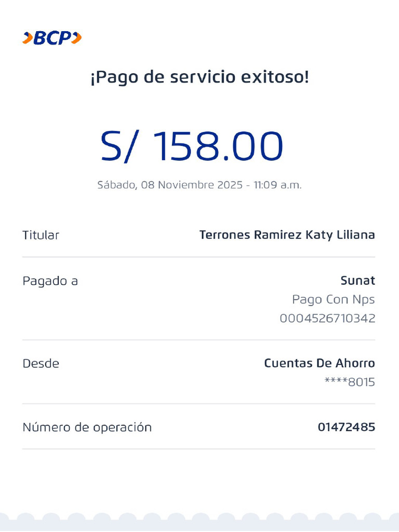The width and height of the screenshot is (399, 532).
Task: Click the orange chevron left of BCP
Action: 28,38
